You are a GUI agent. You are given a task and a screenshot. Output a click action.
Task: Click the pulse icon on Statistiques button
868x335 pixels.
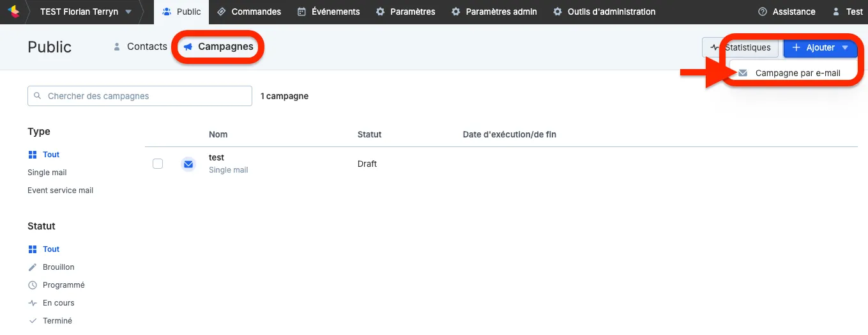tap(714, 47)
